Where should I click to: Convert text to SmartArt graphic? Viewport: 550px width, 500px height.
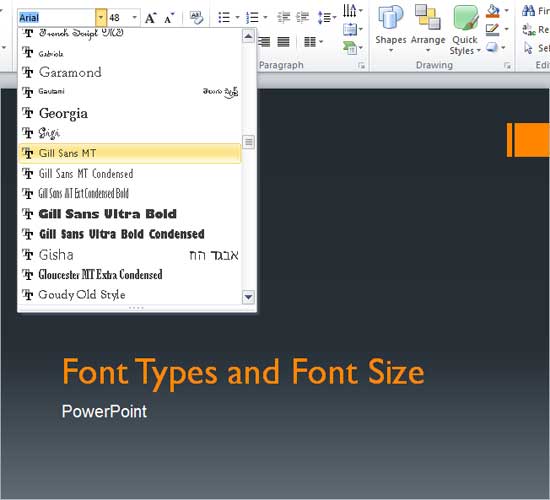[x=353, y=47]
